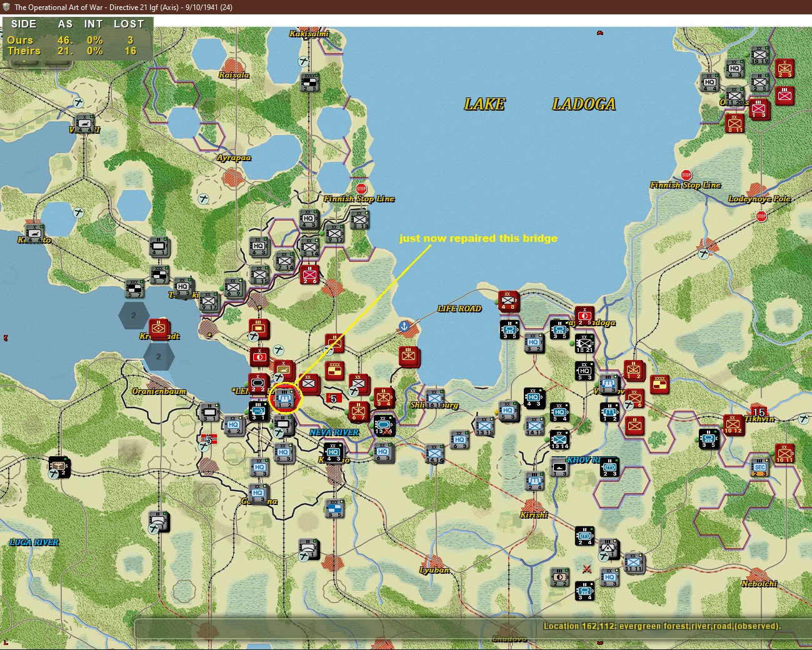The height and width of the screenshot is (650, 812).
Task: Select the 16-18 division at Shlisselburg
Action: [435, 399]
